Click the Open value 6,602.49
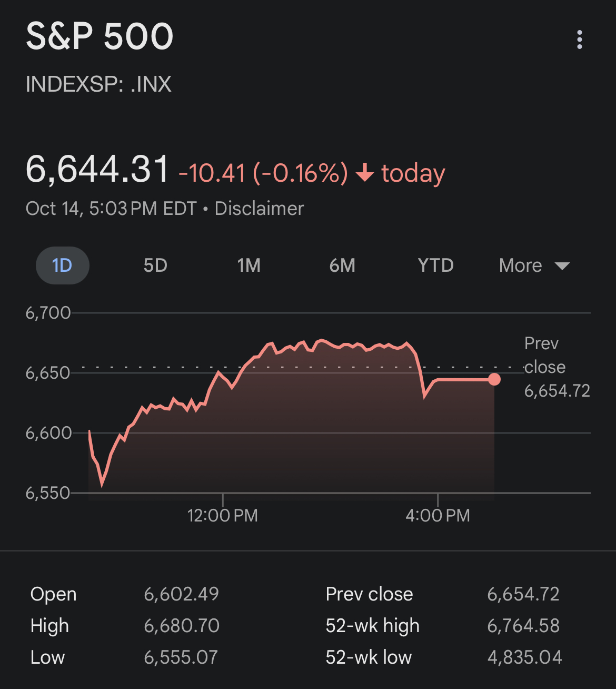 point(181,594)
